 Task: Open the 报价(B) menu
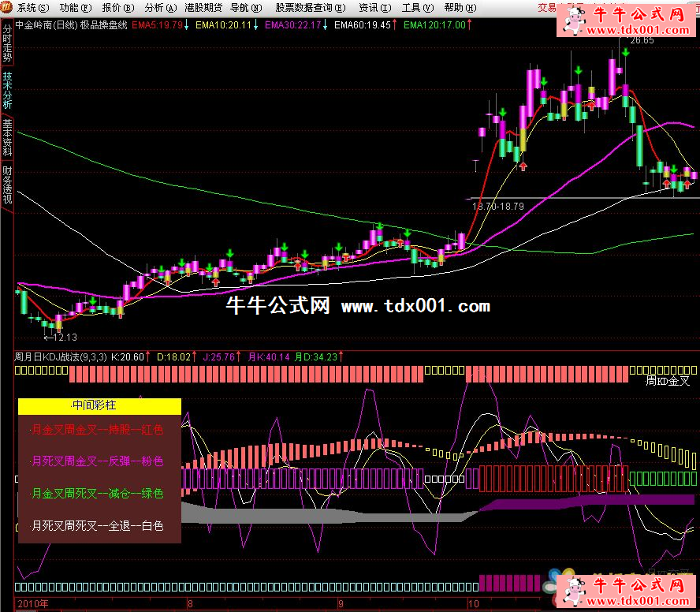(118, 8)
